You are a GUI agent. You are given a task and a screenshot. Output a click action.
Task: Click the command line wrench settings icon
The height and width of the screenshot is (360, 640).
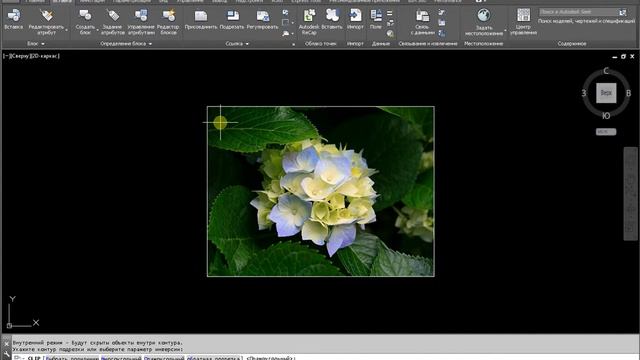pyautogui.click(x=6, y=354)
